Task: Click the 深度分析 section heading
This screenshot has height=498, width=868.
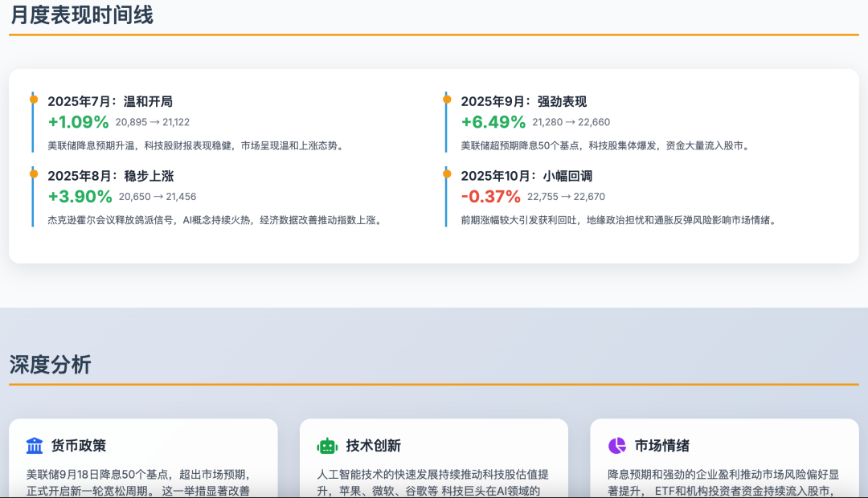Action: coord(51,365)
